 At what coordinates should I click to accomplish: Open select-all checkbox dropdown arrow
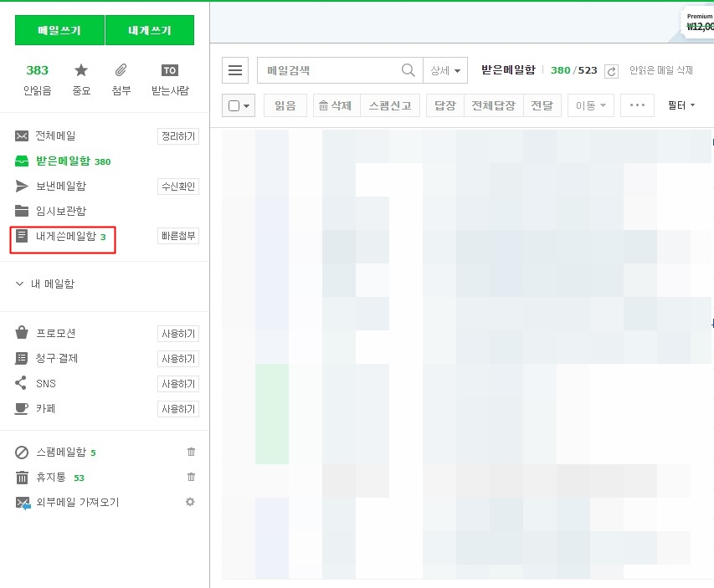(246, 106)
